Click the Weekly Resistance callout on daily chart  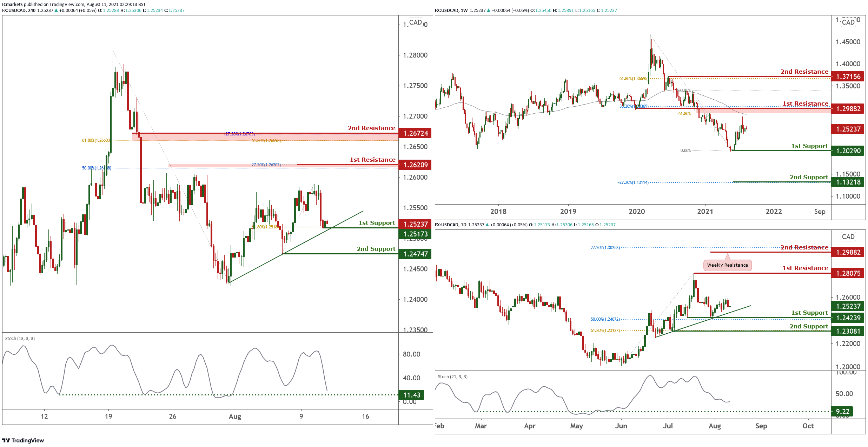pyautogui.click(x=727, y=265)
